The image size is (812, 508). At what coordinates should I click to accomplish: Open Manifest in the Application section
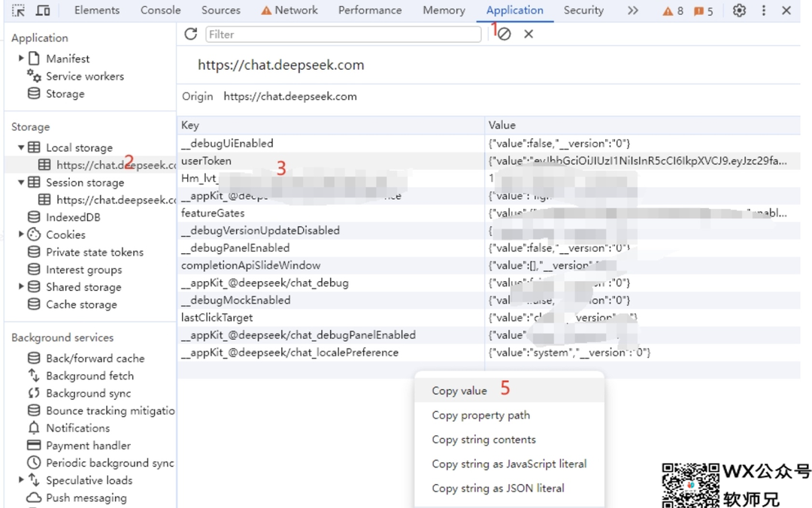tap(68, 59)
